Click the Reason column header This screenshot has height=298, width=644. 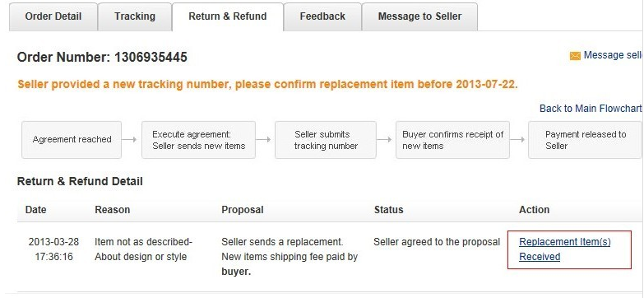[112, 210]
